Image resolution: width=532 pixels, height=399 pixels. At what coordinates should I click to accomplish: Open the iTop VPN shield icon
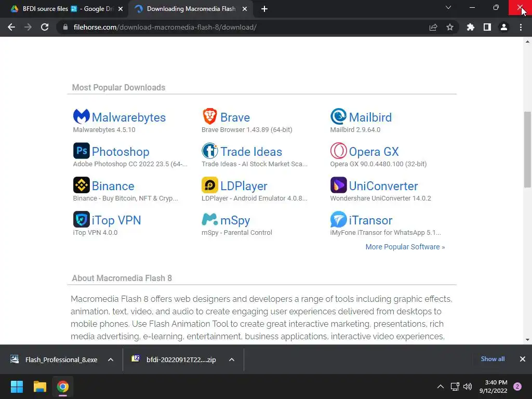82,219
